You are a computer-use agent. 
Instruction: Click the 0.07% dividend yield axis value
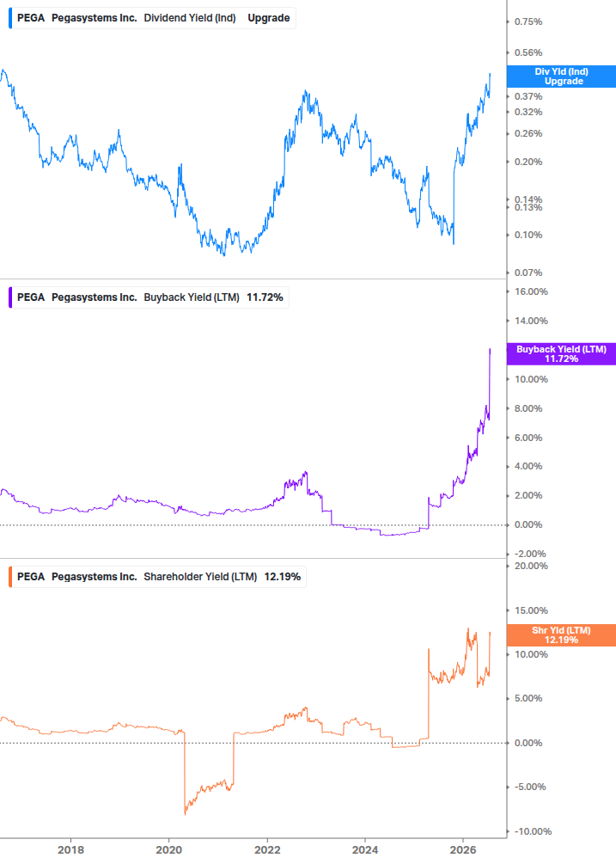pyautogui.click(x=528, y=273)
